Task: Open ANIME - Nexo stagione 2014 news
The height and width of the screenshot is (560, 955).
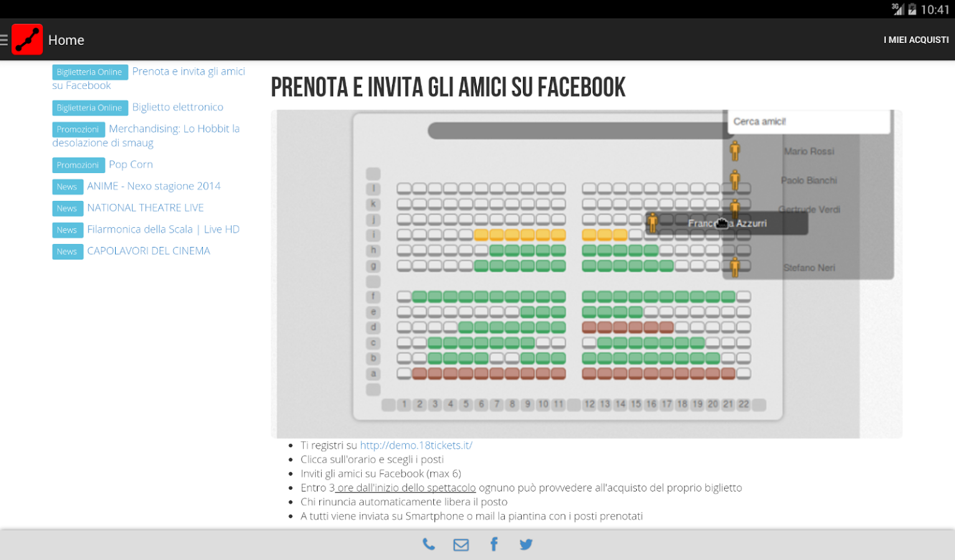Action: (154, 186)
